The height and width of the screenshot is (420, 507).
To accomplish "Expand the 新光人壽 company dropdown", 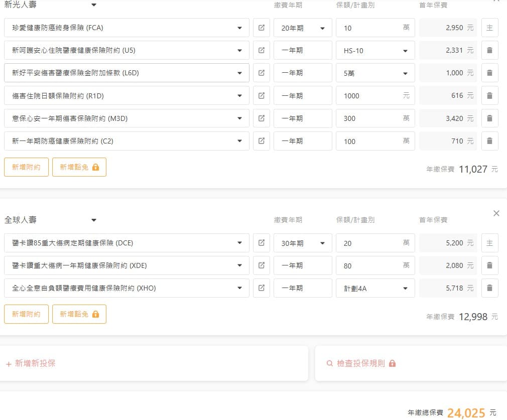I will [94, 5].
